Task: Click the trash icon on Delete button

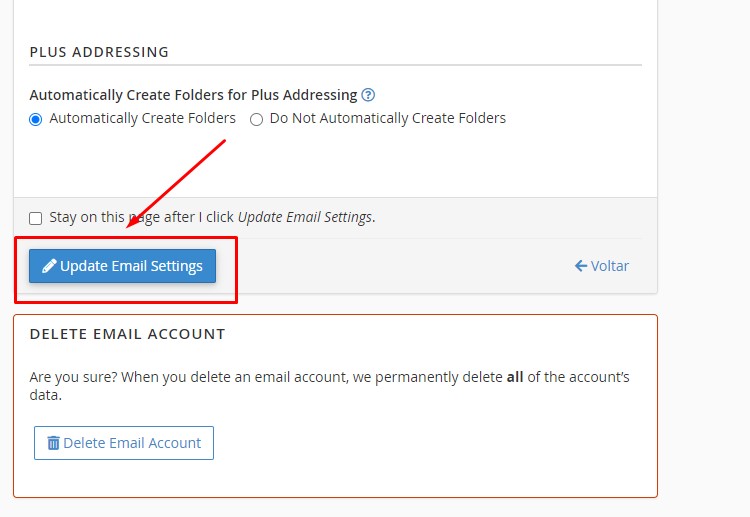Action: [x=53, y=443]
